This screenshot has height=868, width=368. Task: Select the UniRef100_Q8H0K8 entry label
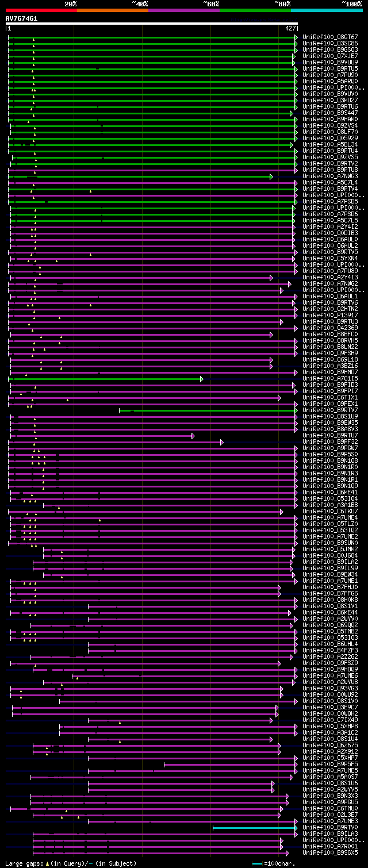(x=330, y=600)
